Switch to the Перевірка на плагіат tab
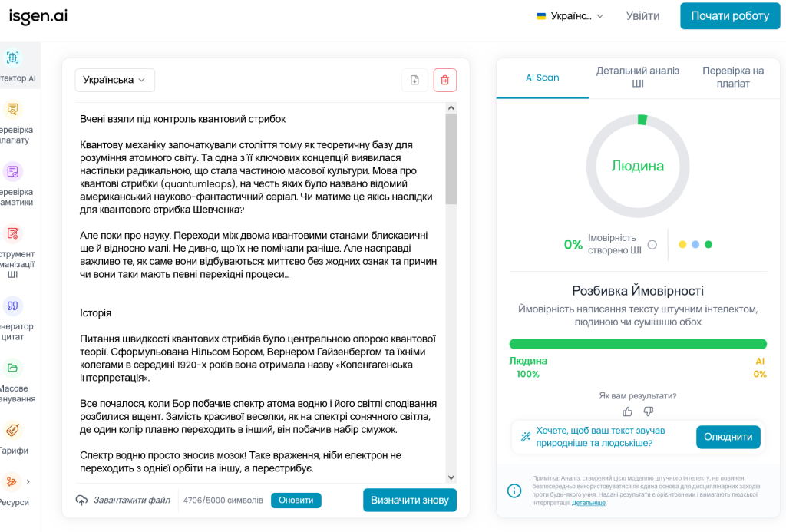The width and height of the screenshot is (786, 532). [x=733, y=78]
